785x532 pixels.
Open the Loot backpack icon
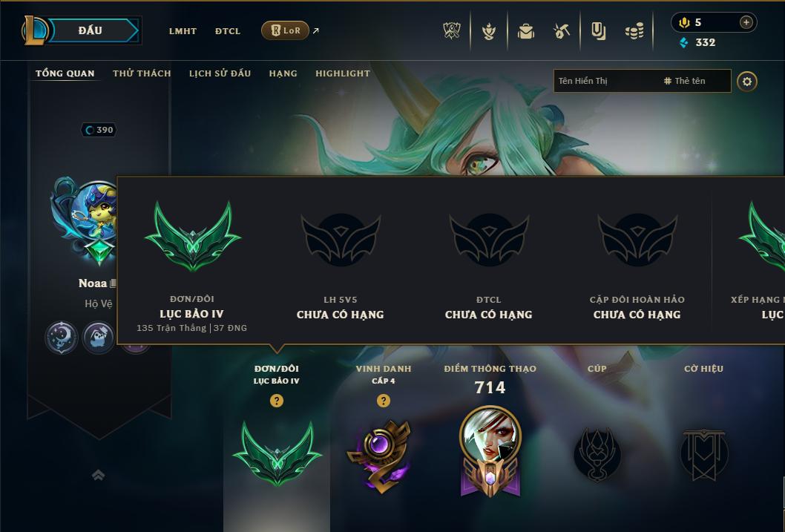525,31
